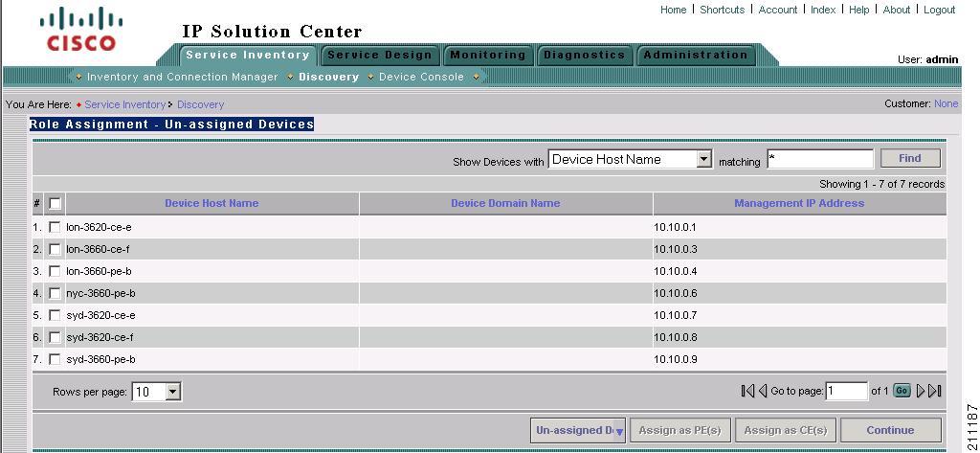Click the Role Assignment - Un-assigned Devices heading
The height and width of the screenshot is (453, 980).
[172, 124]
